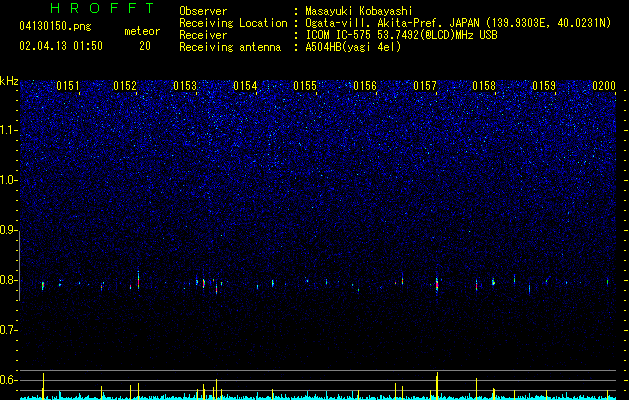The image size is (629, 400).
Task: Click the A504HB(yagi 4el) antenna text
Action: [353, 47]
